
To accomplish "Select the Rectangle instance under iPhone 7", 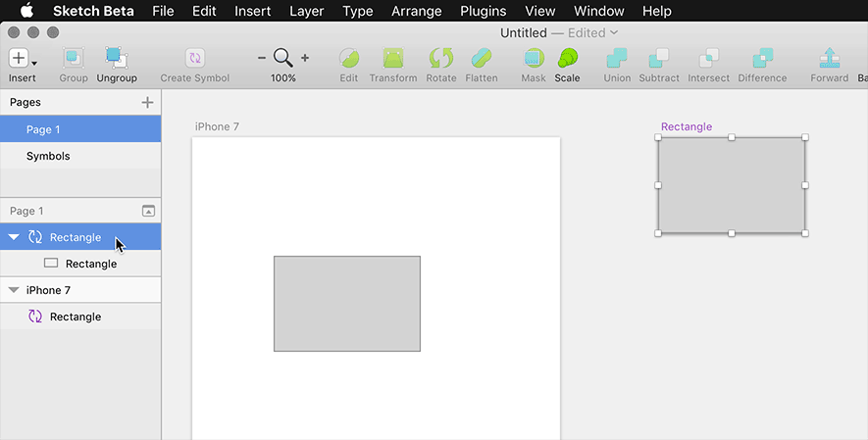I will pyautogui.click(x=80, y=317).
